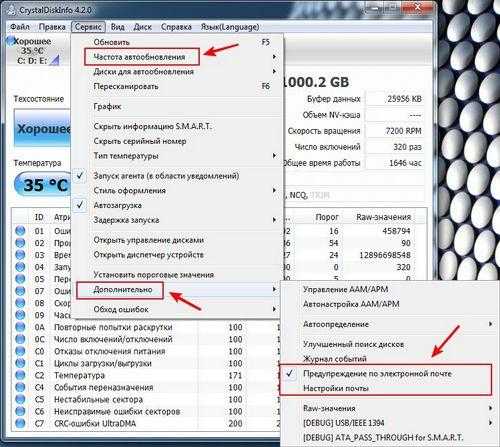Select Открыть управление дисками

click(177, 240)
